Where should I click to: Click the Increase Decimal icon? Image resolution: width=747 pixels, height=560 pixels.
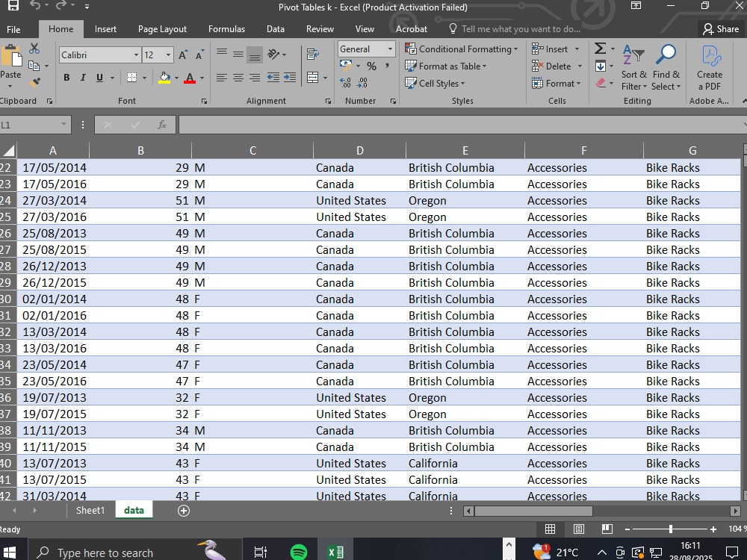click(x=345, y=83)
